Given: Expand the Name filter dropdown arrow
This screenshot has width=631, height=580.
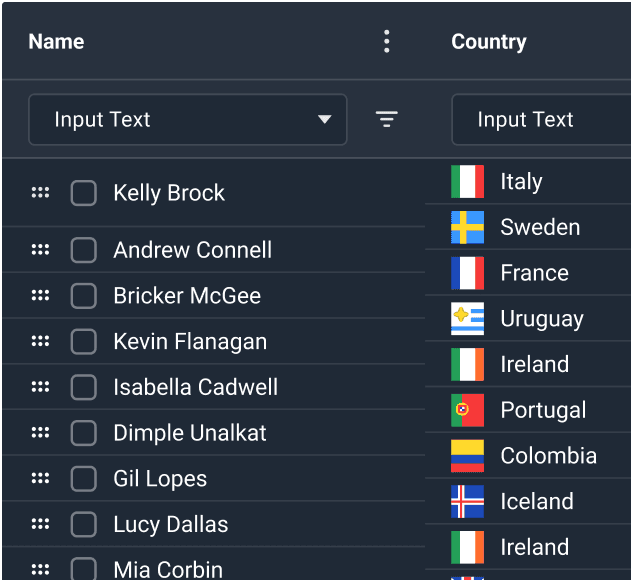Looking at the screenshot, I should coord(324,119).
